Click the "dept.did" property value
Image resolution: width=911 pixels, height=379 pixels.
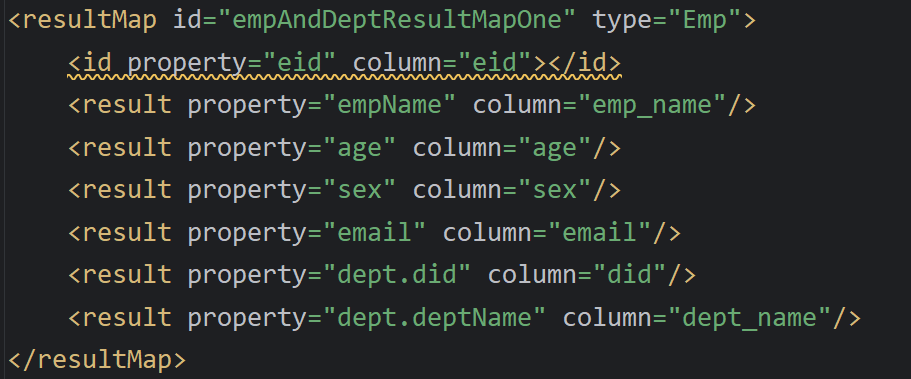coord(397,275)
